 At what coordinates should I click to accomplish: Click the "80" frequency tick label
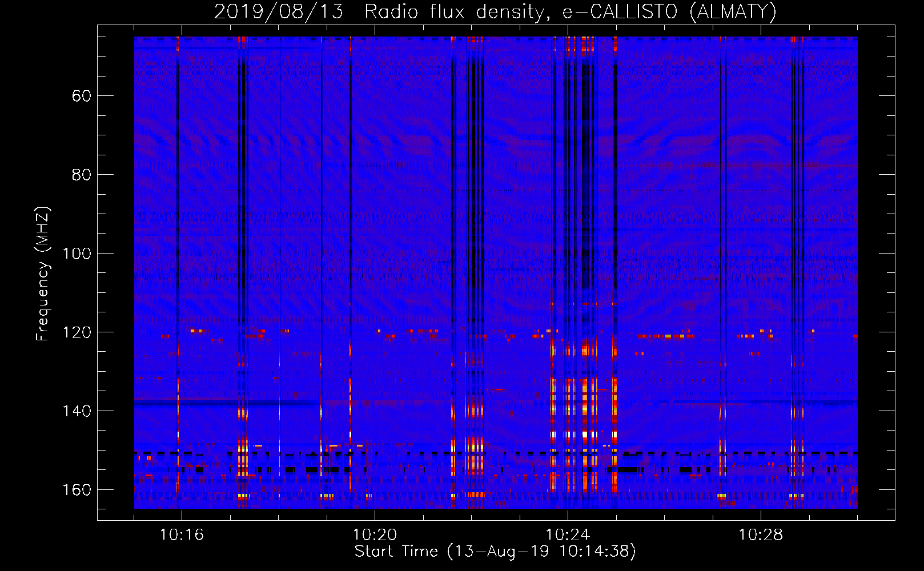pos(82,175)
